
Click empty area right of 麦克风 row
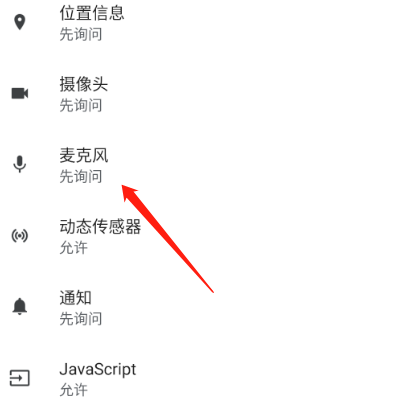click(283, 165)
